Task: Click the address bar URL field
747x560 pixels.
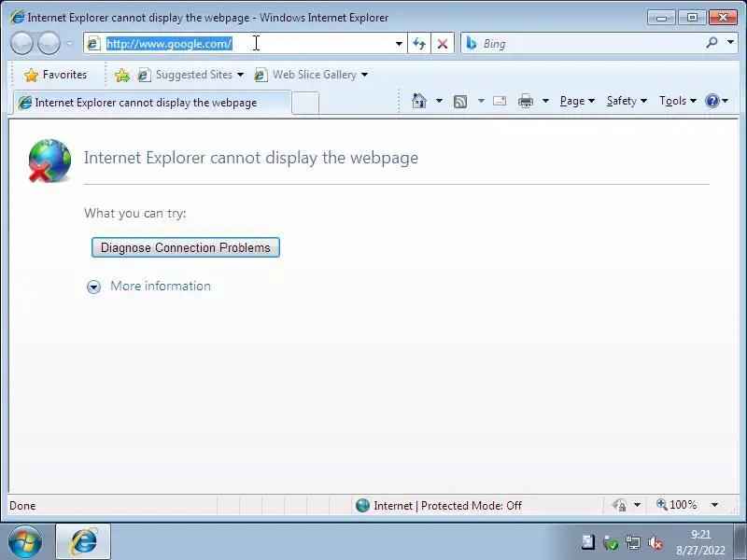Action: (x=246, y=44)
